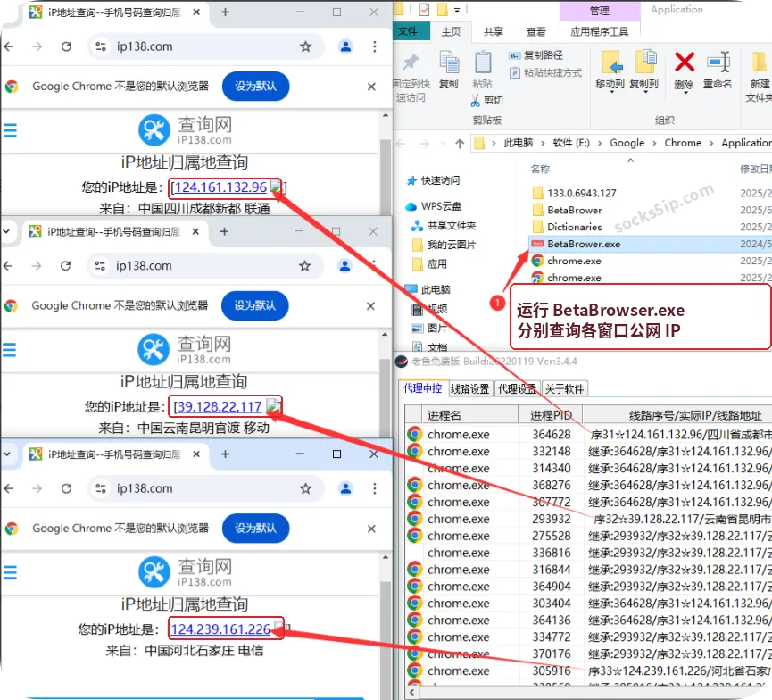Click 删除 red X in Explorer ribbon
This screenshot has width=772, height=700.
(x=685, y=62)
